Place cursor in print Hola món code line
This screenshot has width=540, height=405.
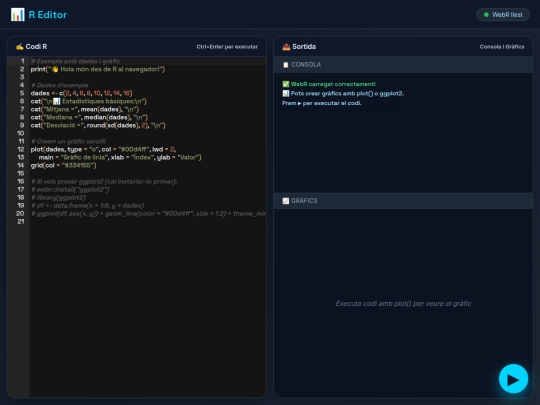point(98,69)
